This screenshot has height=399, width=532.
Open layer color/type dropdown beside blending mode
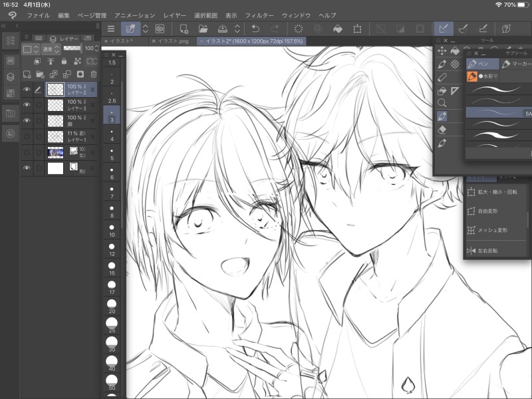pyautogui.click(x=31, y=49)
